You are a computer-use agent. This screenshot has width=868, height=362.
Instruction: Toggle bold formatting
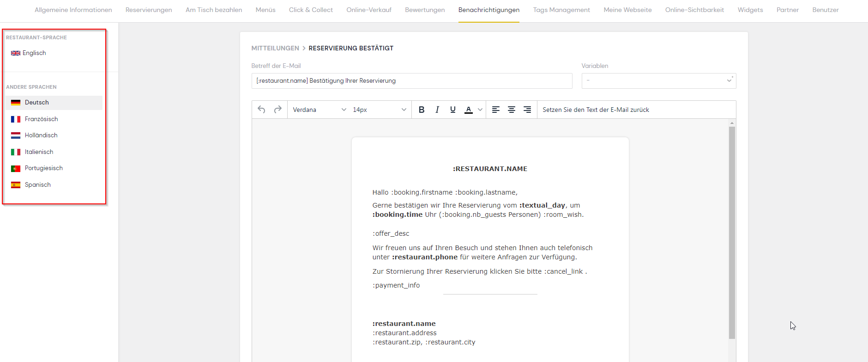(422, 110)
